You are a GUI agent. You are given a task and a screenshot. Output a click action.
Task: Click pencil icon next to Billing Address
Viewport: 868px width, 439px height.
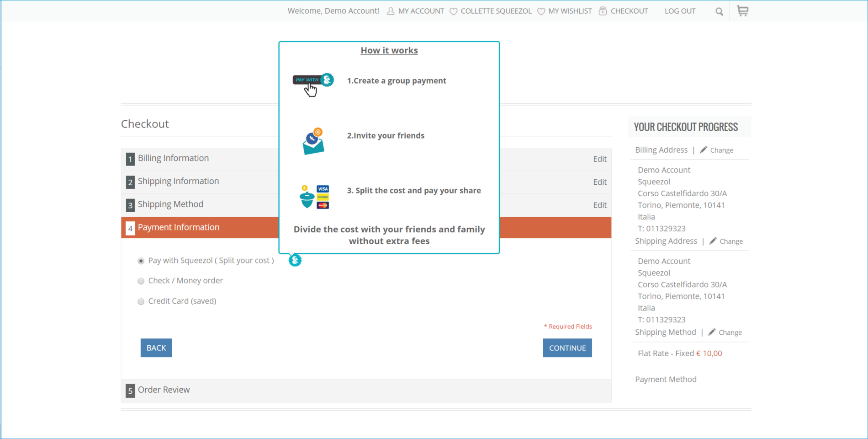click(x=704, y=150)
